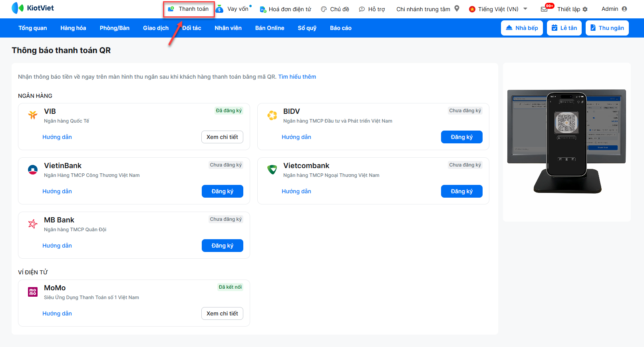Screen dimensions: 644x347
Task: Click the BIDV bank logo
Action: pyautogui.click(x=272, y=115)
